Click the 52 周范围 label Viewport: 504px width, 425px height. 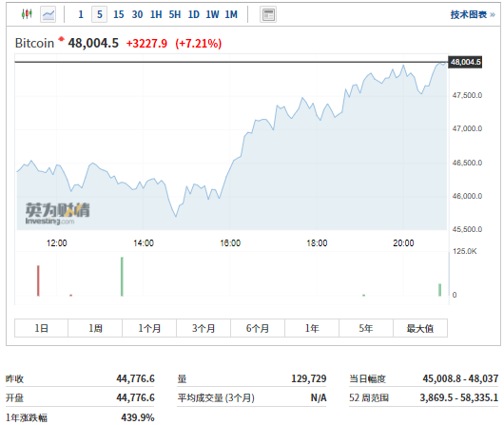tap(369, 398)
